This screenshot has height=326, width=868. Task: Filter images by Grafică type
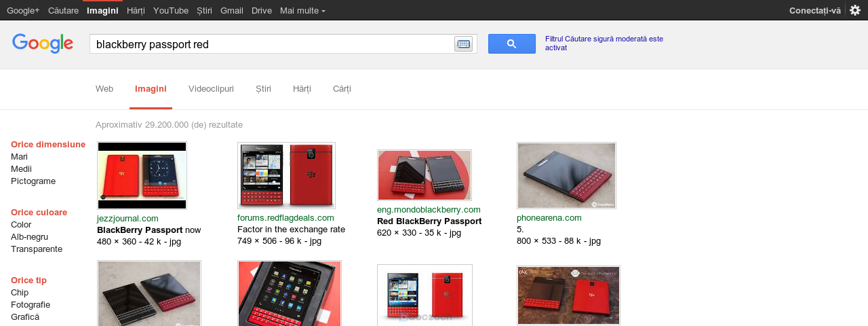coord(25,316)
